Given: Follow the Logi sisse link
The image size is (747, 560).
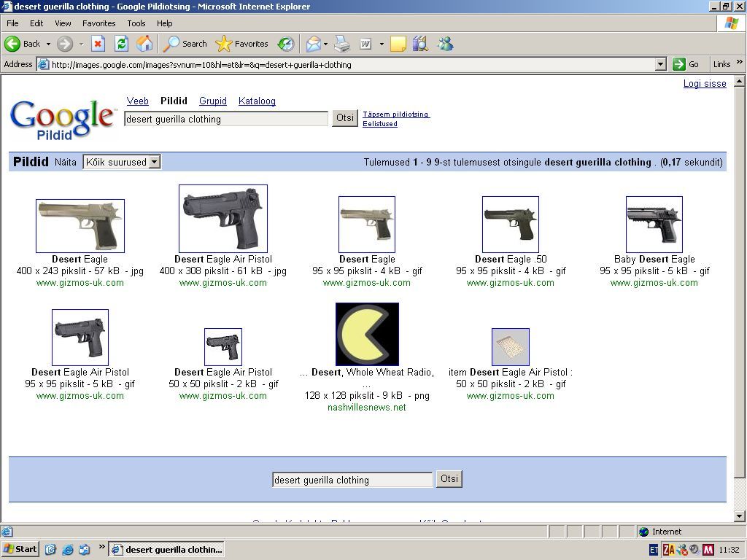Looking at the screenshot, I should coord(705,84).
